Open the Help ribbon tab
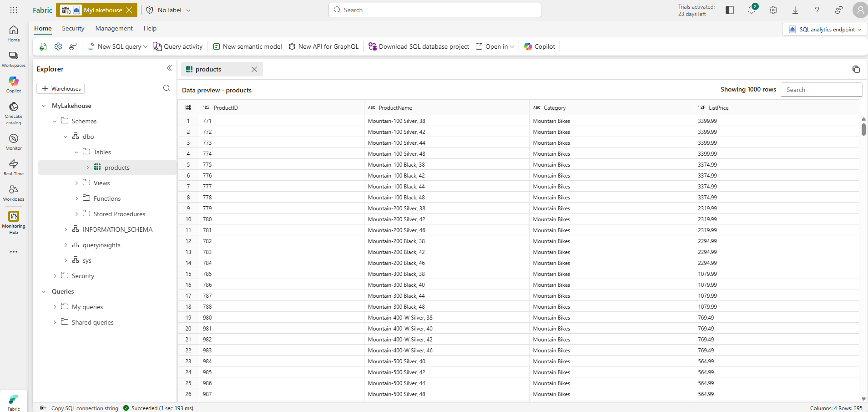 coord(150,28)
